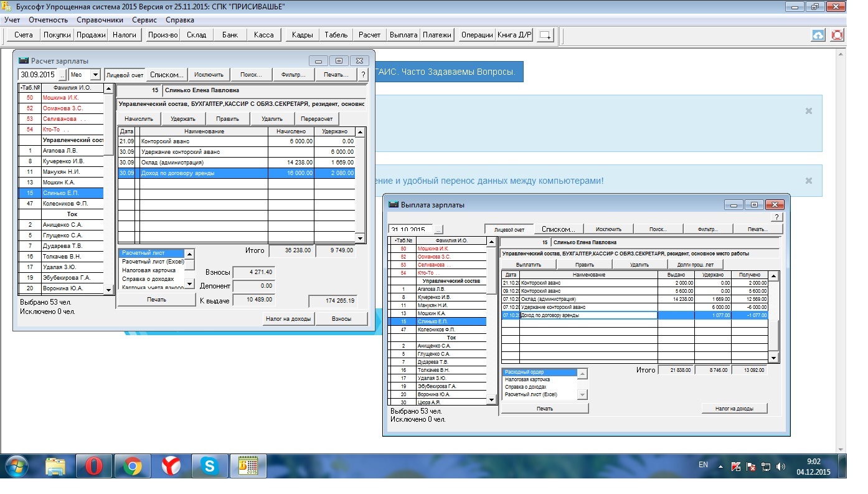Click the Начислить button
Image resolution: width=868 pixels, height=494 pixels.
pyautogui.click(x=139, y=118)
